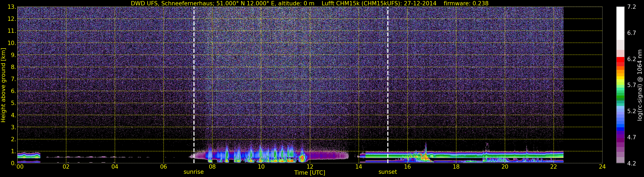Click the "Height above ground [km]" axis title
The height and width of the screenshot is (177, 644).
[x=3, y=85]
